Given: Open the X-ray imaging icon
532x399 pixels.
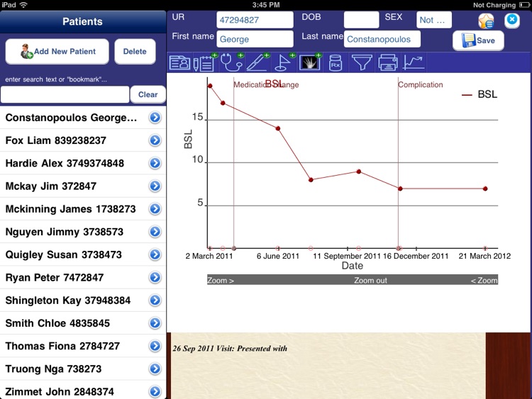Looking at the screenshot, I should pos(309,63).
